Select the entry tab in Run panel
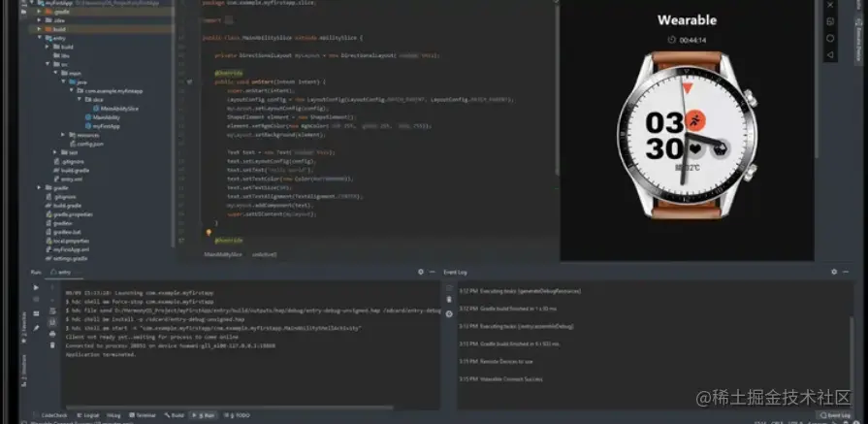The image size is (868, 424). (62, 272)
